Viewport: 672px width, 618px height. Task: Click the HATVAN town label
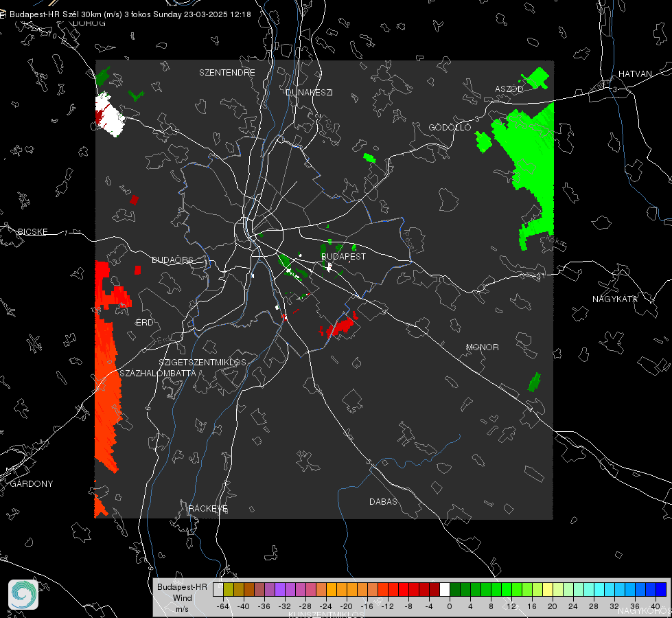635,73
